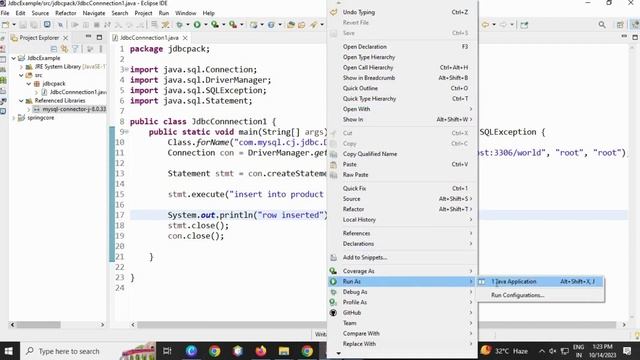Screen dimensions: 640x360
Task: Select Open Declaration in context menu
Action: coord(402,47)
